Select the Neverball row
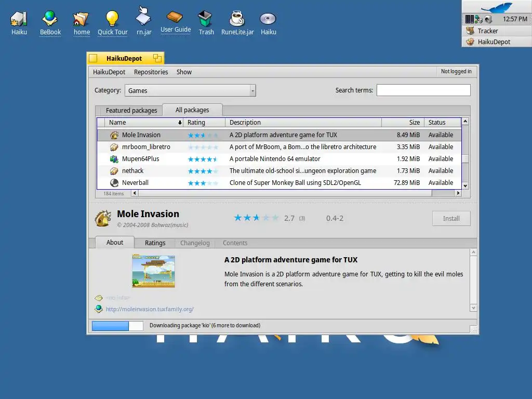The width and height of the screenshot is (532, 399). point(279,183)
